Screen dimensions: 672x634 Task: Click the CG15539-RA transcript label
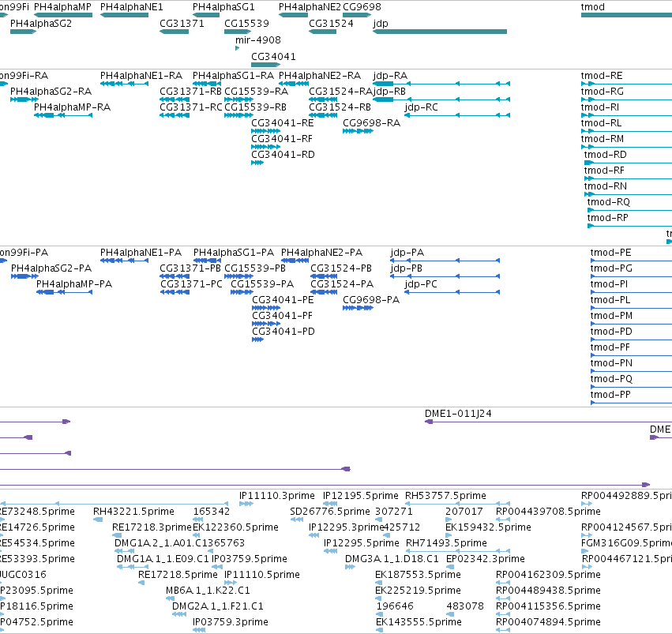tap(257, 92)
